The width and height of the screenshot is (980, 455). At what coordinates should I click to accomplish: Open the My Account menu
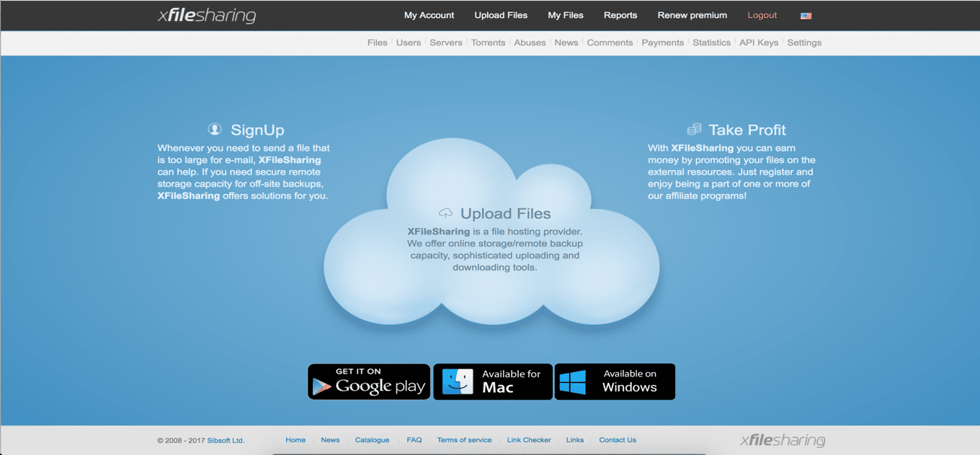click(429, 15)
